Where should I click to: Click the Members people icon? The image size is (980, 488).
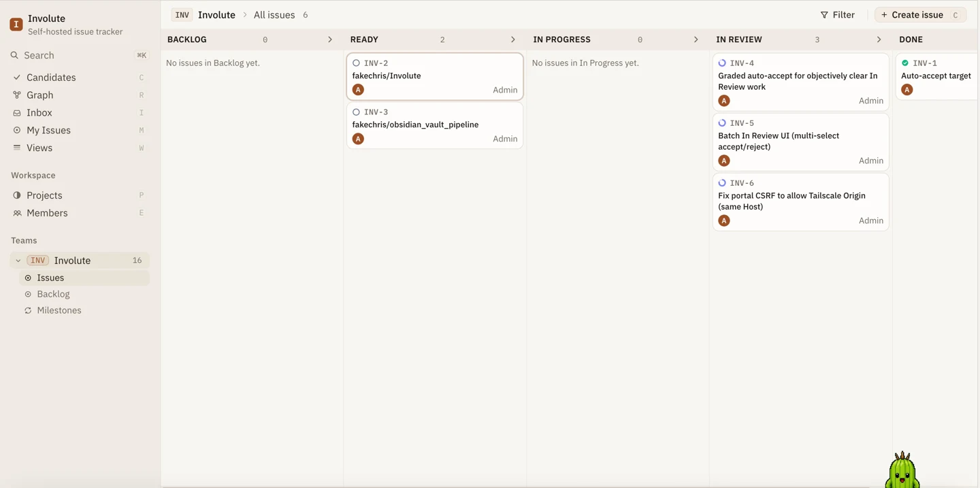coord(17,213)
